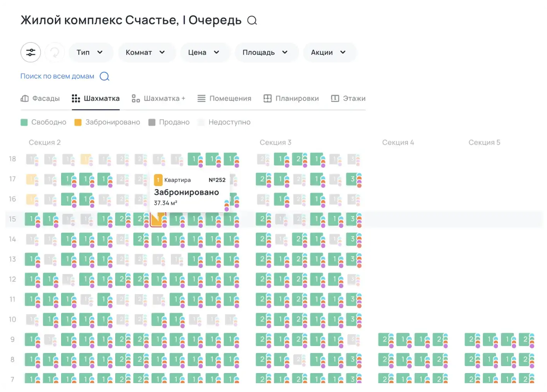Toggle the Продано status legend filter
This screenshot has height=392, width=547.
pyautogui.click(x=169, y=122)
